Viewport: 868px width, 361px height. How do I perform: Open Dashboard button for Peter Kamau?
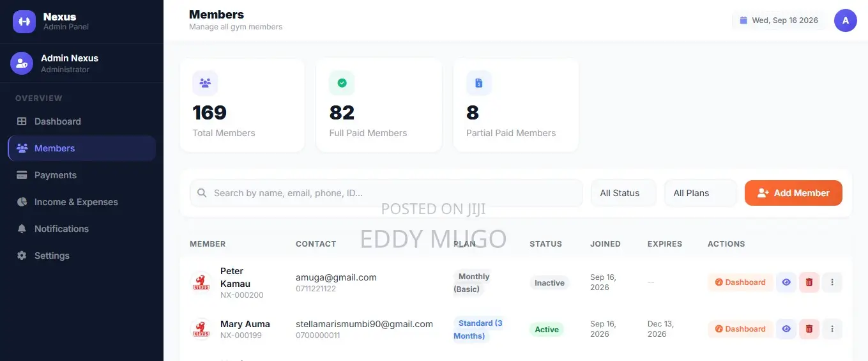[740, 282]
